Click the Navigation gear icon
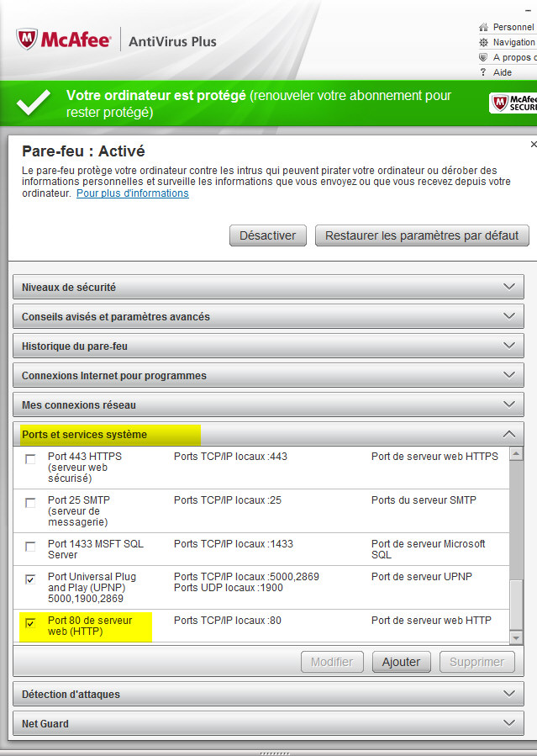The width and height of the screenshot is (537, 756). click(483, 42)
